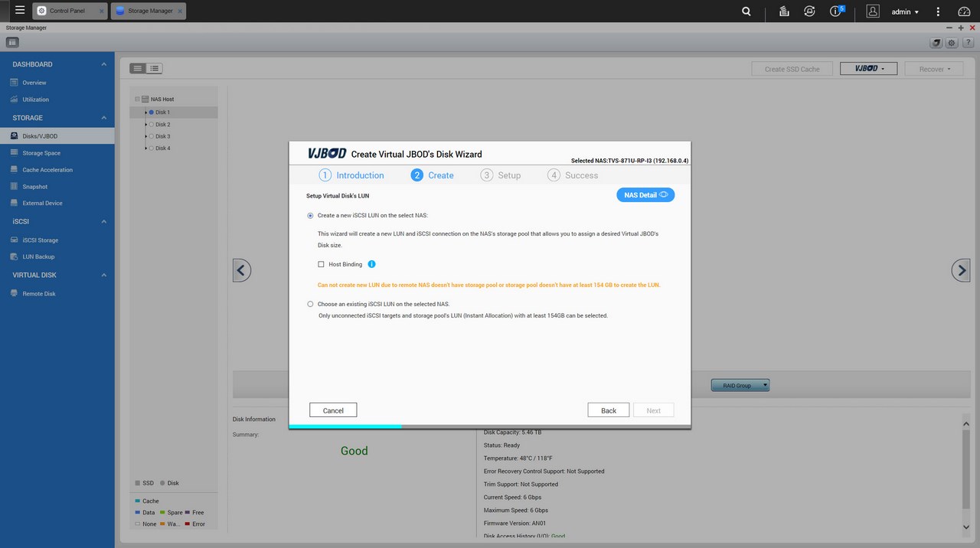Click wizard step 2 Create
Screen dimensions: 980x548
tap(433, 175)
